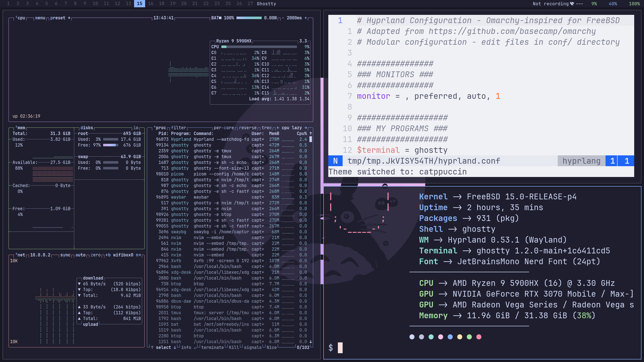The height and width of the screenshot is (362, 644).
Task: Click the root disk Used 3% bar
Action: pos(111,139)
